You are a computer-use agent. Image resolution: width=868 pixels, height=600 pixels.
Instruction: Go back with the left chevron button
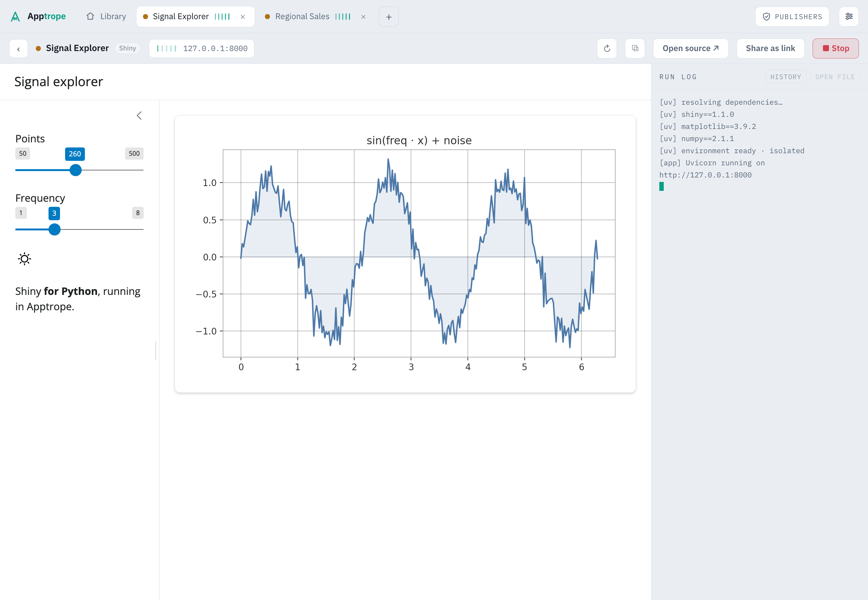coord(19,49)
